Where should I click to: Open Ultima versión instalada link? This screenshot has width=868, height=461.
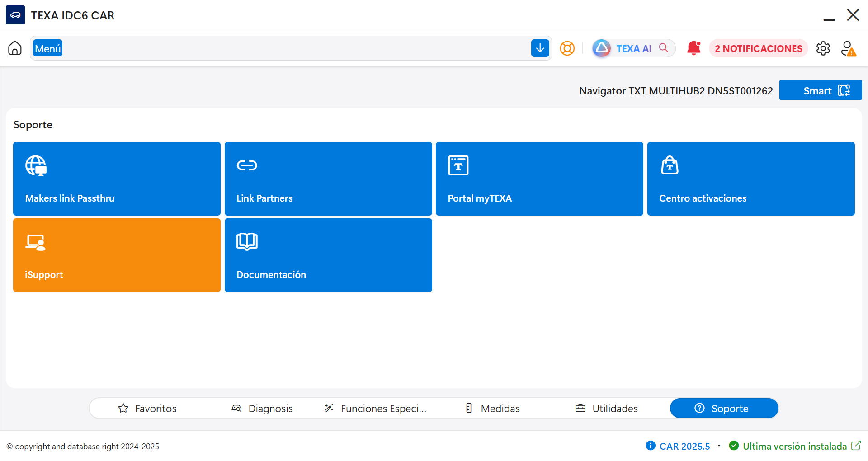tap(795, 446)
